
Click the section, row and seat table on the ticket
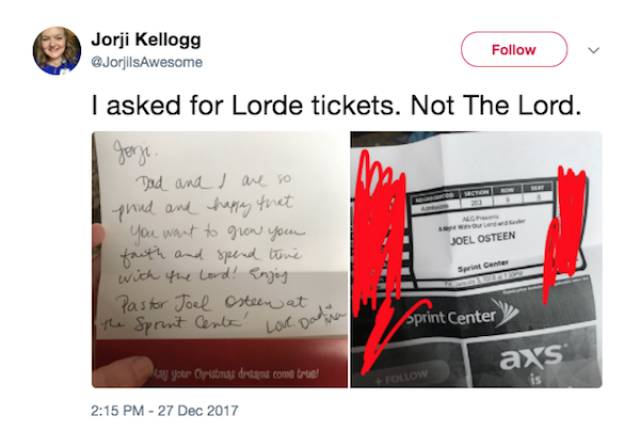[482, 198]
